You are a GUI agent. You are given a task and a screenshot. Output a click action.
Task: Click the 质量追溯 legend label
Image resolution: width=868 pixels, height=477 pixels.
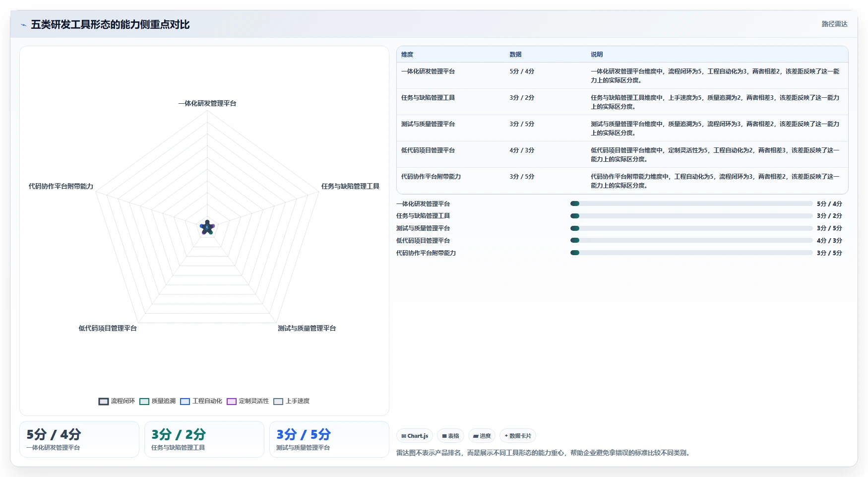point(164,401)
